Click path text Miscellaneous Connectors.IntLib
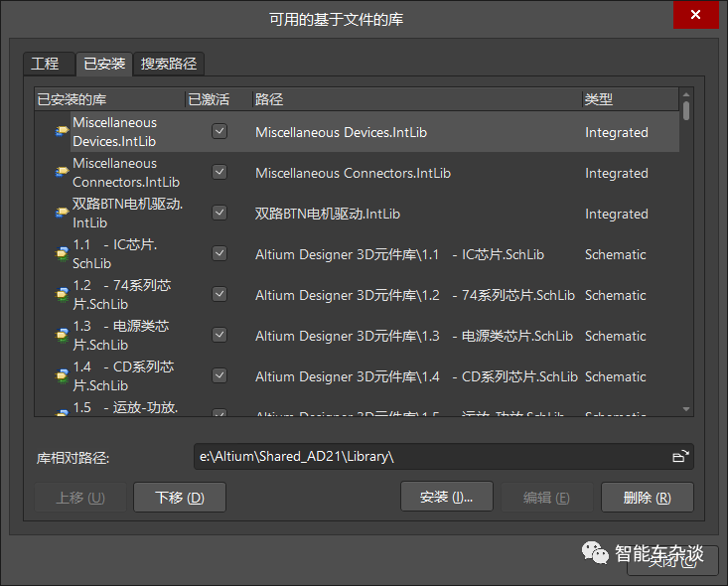Image resolution: width=728 pixels, height=586 pixels. (353, 173)
